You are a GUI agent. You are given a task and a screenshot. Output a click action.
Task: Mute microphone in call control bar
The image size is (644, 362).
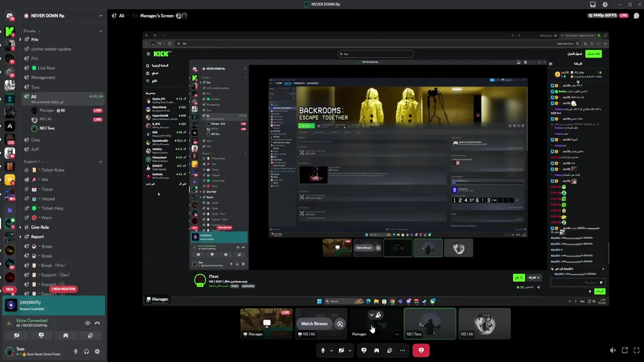(x=323, y=350)
